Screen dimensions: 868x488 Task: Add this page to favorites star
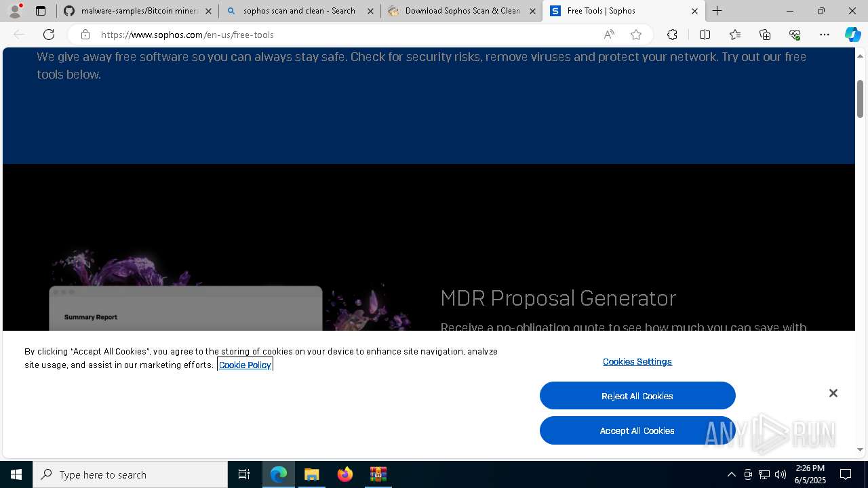[x=636, y=35]
